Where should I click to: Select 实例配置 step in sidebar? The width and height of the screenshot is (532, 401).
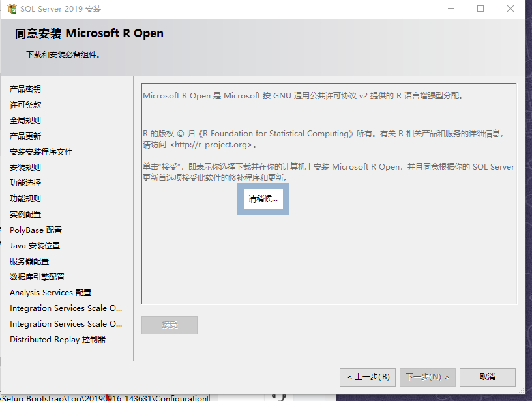tap(25, 215)
